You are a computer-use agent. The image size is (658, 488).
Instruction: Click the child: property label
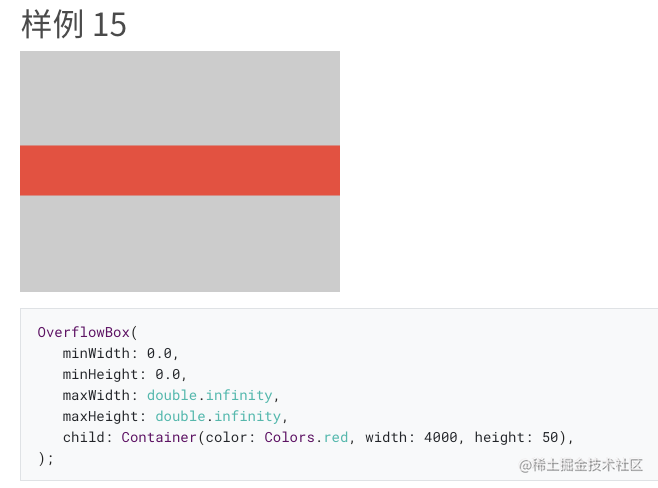point(88,437)
